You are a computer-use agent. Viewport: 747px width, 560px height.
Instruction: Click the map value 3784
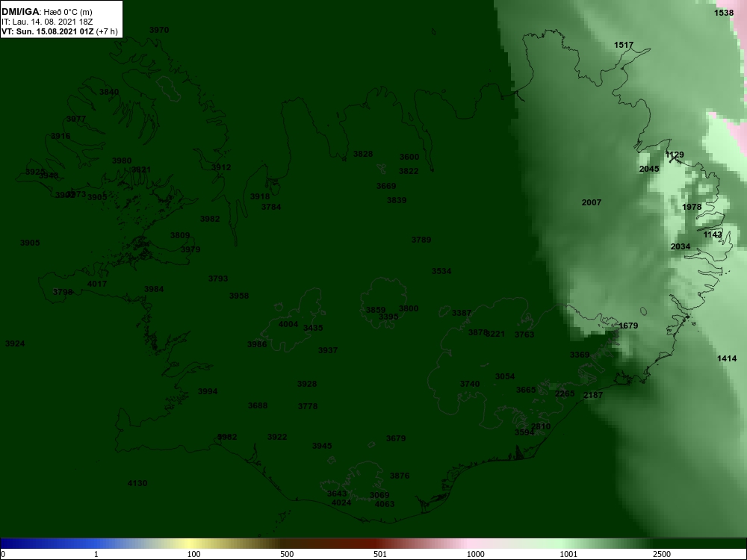pyautogui.click(x=271, y=207)
